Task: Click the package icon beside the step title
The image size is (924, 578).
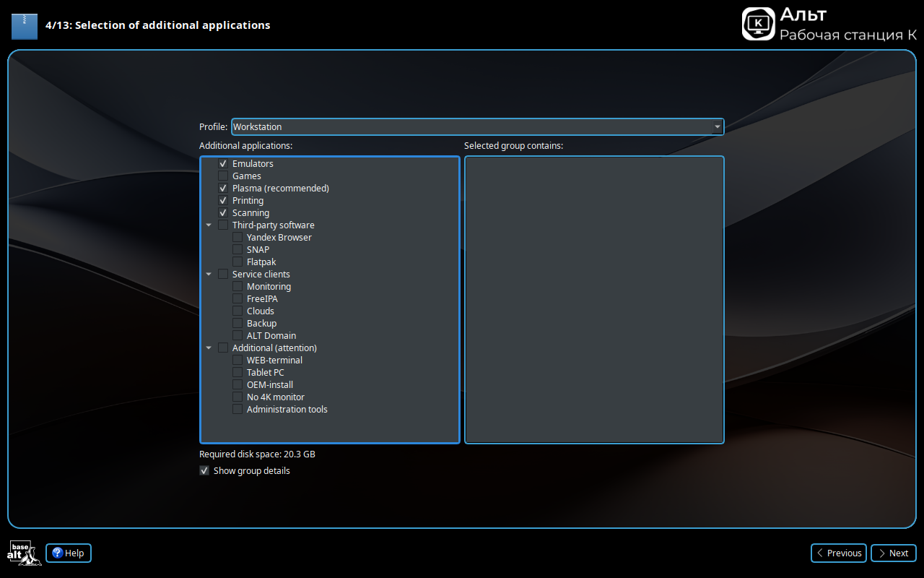Action: point(24,25)
